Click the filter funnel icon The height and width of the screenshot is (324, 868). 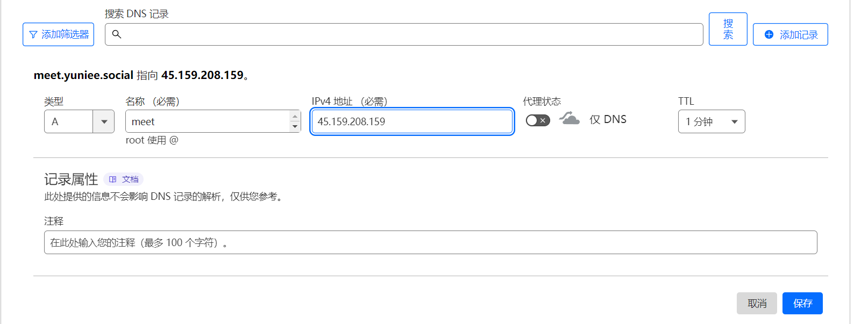(x=33, y=35)
